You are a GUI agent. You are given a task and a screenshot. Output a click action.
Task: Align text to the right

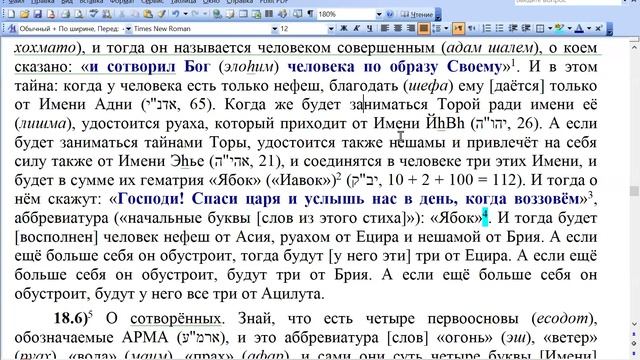click(410, 28)
